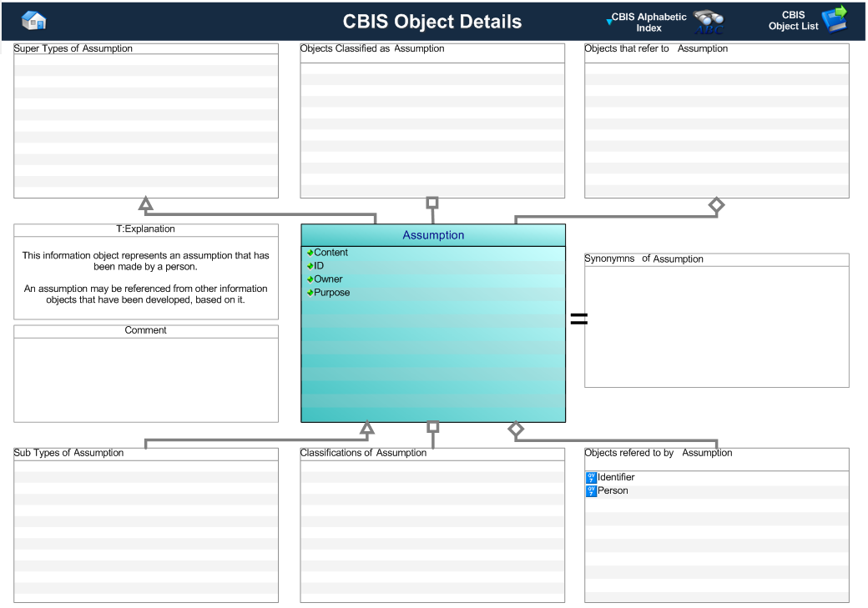Select the Purpose attribute text
Image resolution: width=868 pixels, height=608 pixels.
click(331, 293)
